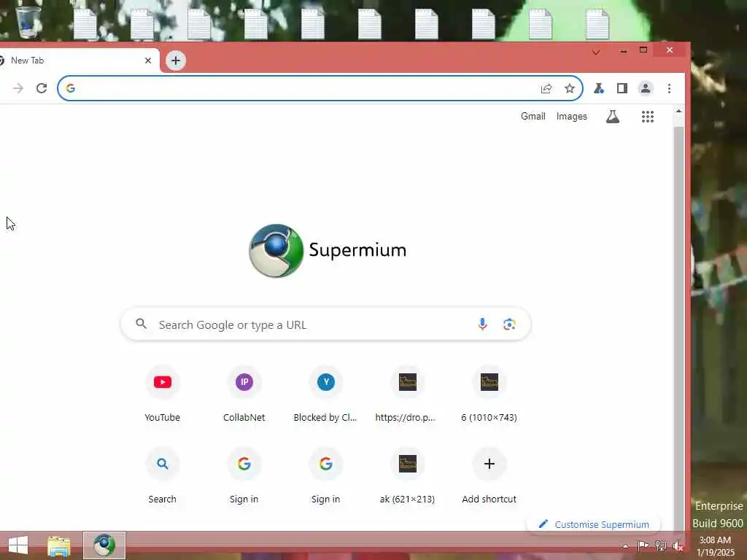Open the Search shortcut tile
This screenshot has height=560, width=747.
point(163,475)
